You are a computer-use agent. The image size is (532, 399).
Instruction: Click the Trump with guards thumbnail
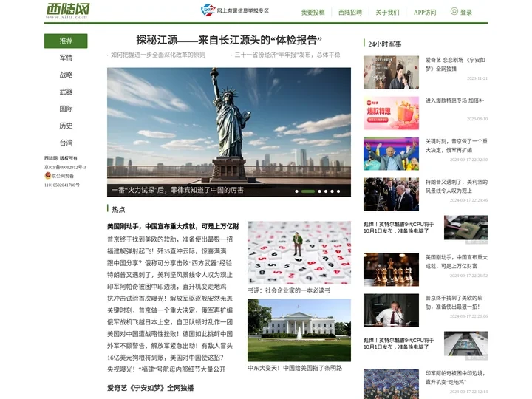click(x=391, y=194)
